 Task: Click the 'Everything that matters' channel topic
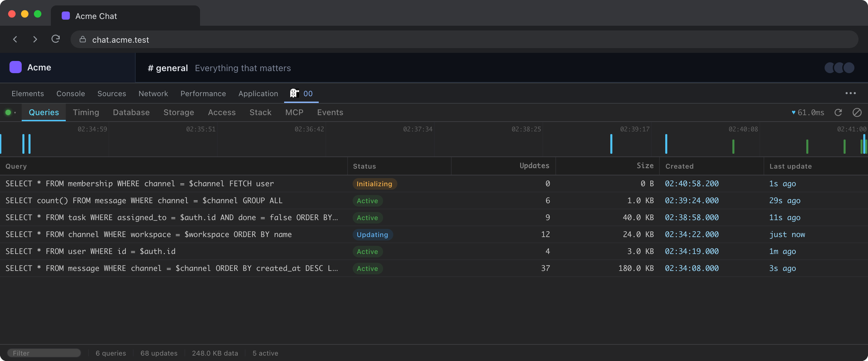tap(243, 68)
